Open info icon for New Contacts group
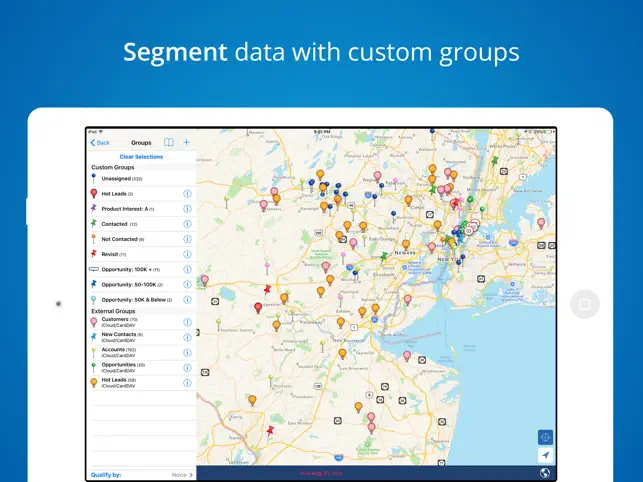This screenshot has width=643, height=482. click(x=187, y=337)
